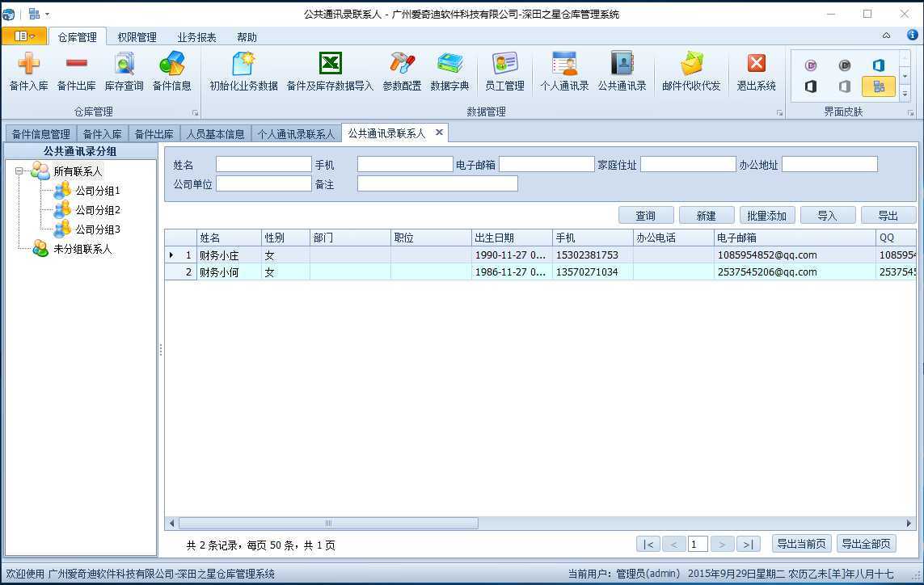Focus the 姓名 search field
Image resolution: width=924 pixels, height=585 pixels.
click(x=264, y=164)
